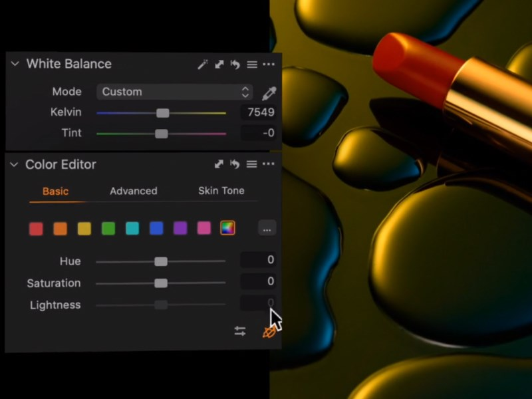Select the purple color swatch

click(180, 228)
